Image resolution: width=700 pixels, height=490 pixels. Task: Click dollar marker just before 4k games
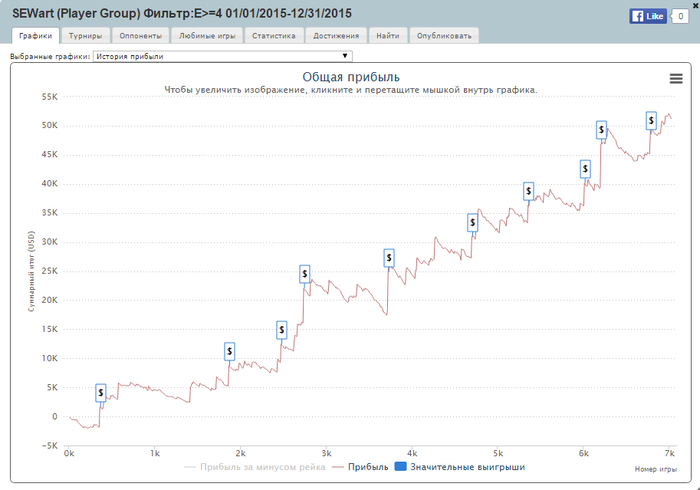[x=389, y=258]
